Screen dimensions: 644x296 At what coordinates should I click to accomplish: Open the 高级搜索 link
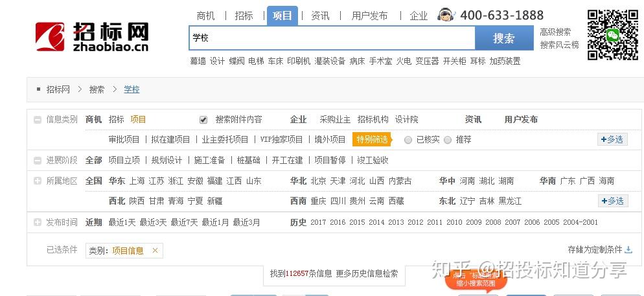(x=555, y=32)
